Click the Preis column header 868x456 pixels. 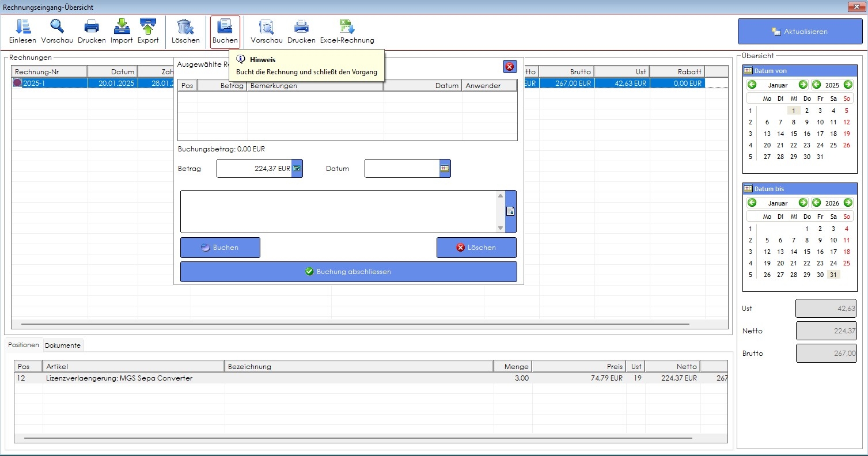[x=578, y=367]
